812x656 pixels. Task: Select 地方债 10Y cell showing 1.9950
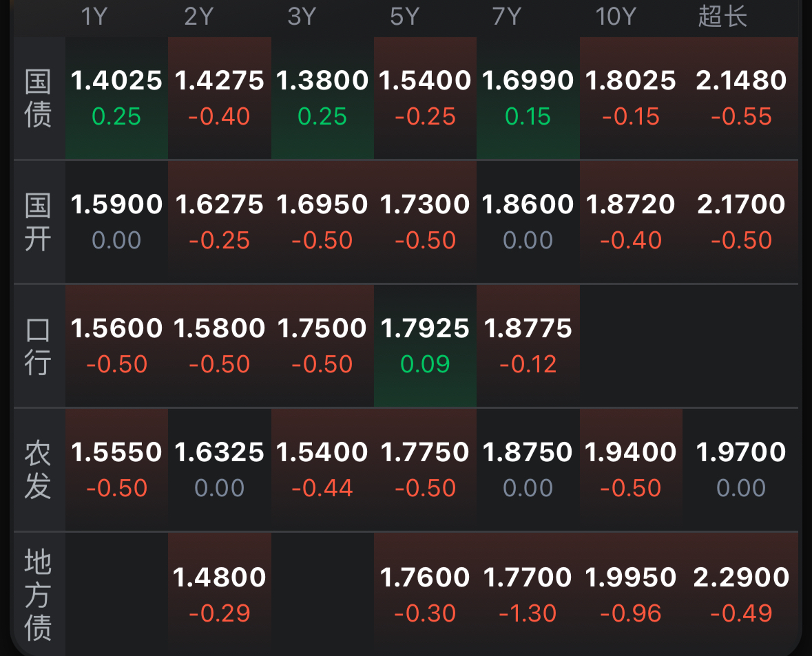pyautogui.click(x=630, y=594)
